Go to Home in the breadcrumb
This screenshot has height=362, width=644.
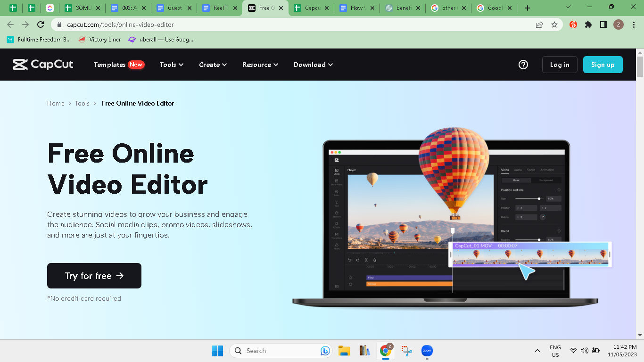point(56,103)
